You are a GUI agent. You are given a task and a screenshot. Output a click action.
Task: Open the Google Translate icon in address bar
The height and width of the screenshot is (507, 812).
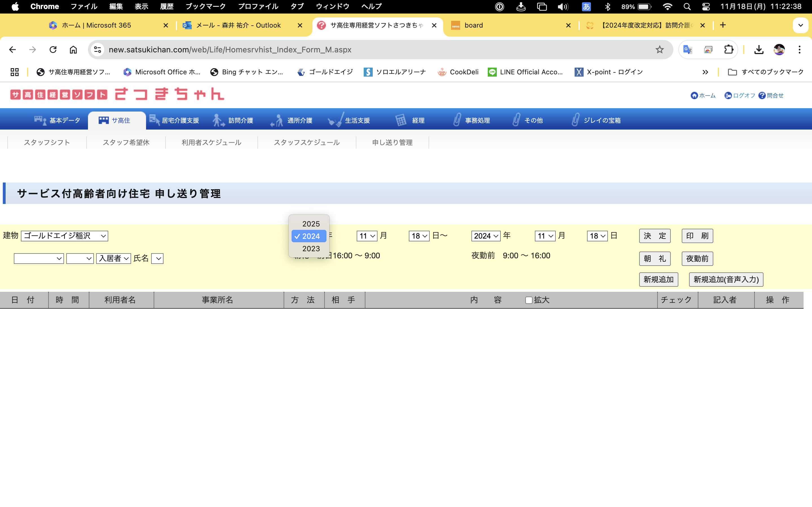tap(687, 50)
